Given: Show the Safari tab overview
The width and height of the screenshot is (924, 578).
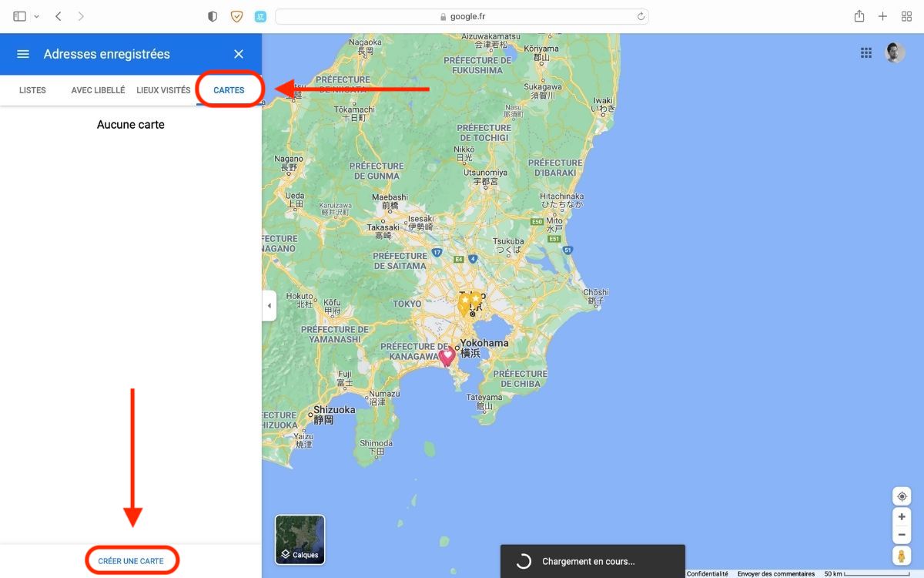Looking at the screenshot, I should [906, 16].
